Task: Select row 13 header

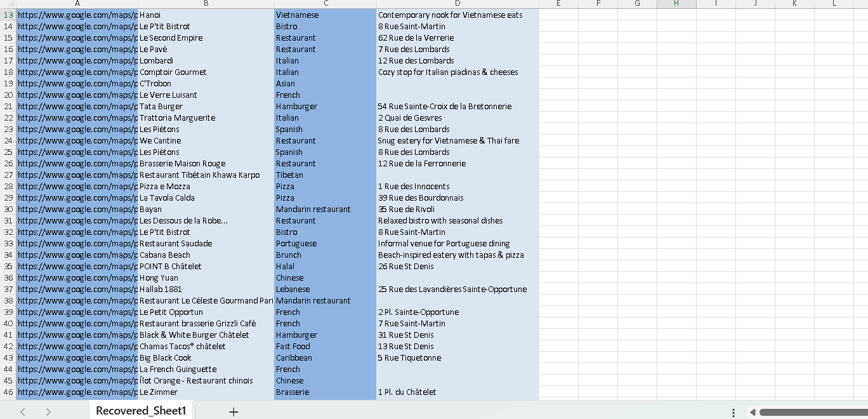Action: 8,15
